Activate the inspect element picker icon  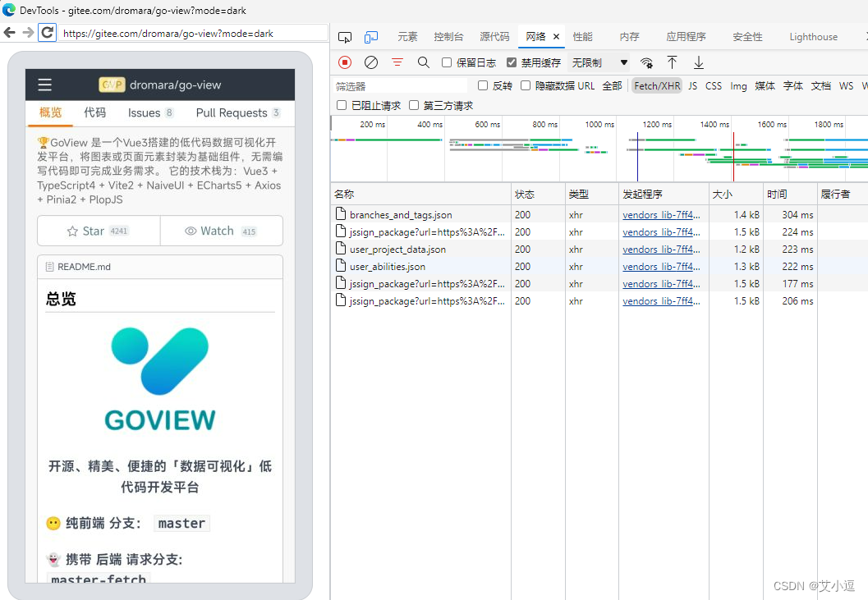(x=345, y=37)
